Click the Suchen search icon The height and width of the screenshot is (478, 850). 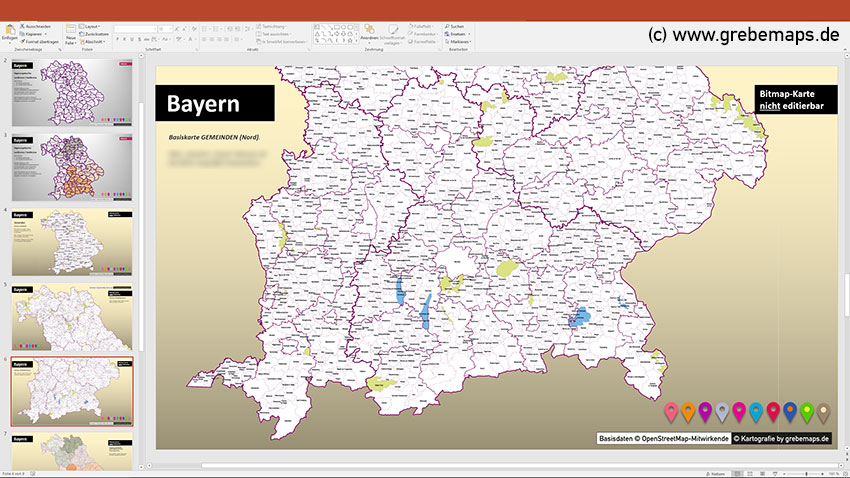(x=447, y=25)
